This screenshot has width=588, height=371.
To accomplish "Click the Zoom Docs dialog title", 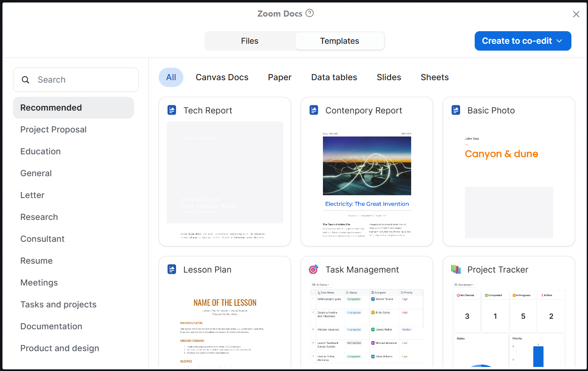I will (x=280, y=13).
